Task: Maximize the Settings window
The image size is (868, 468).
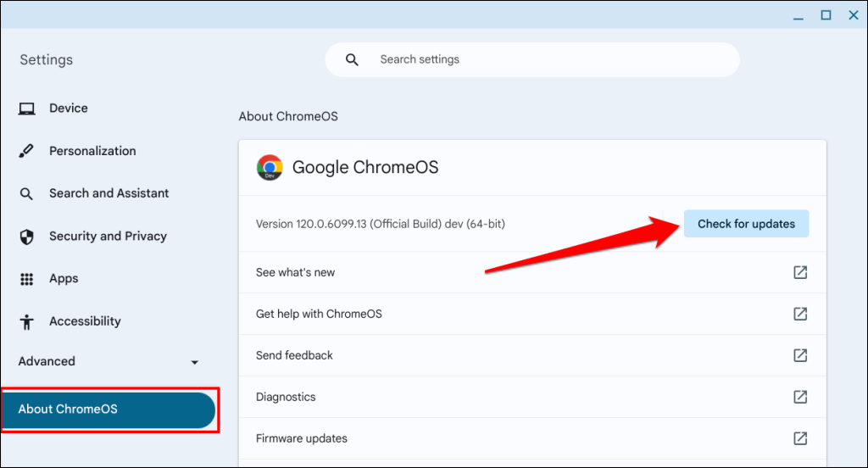Action: (x=826, y=14)
